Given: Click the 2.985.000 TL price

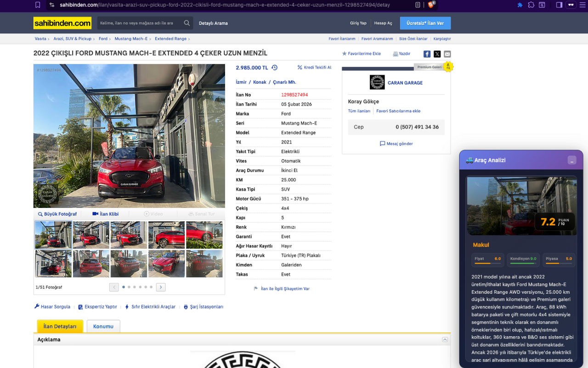Looking at the screenshot, I should [x=252, y=68].
